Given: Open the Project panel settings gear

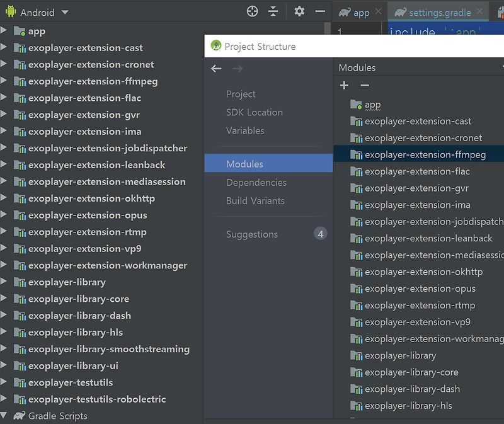Looking at the screenshot, I should pyautogui.click(x=299, y=11).
